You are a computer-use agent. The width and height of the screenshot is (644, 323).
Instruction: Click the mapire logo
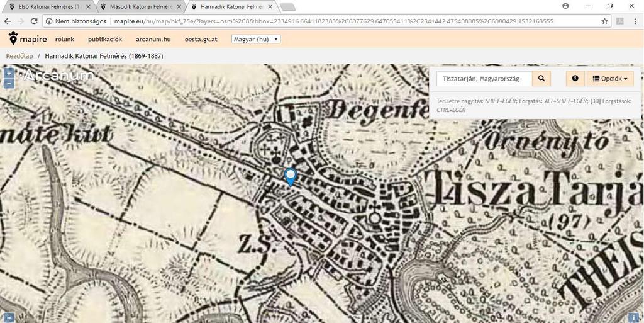pos(28,39)
